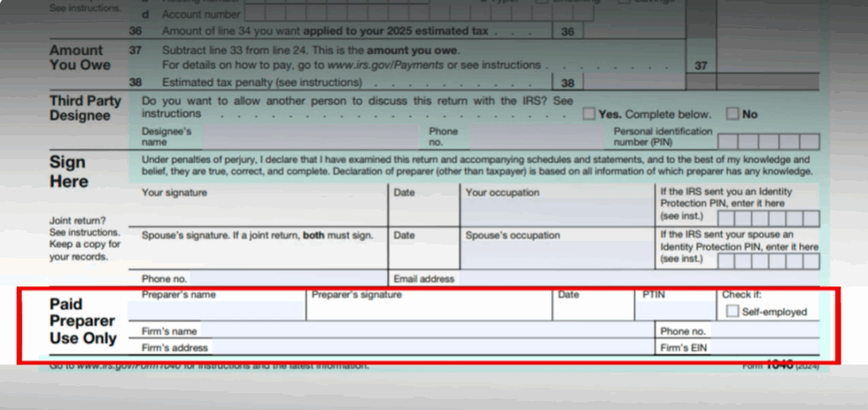Click the firm Phone no. field

(x=765, y=331)
